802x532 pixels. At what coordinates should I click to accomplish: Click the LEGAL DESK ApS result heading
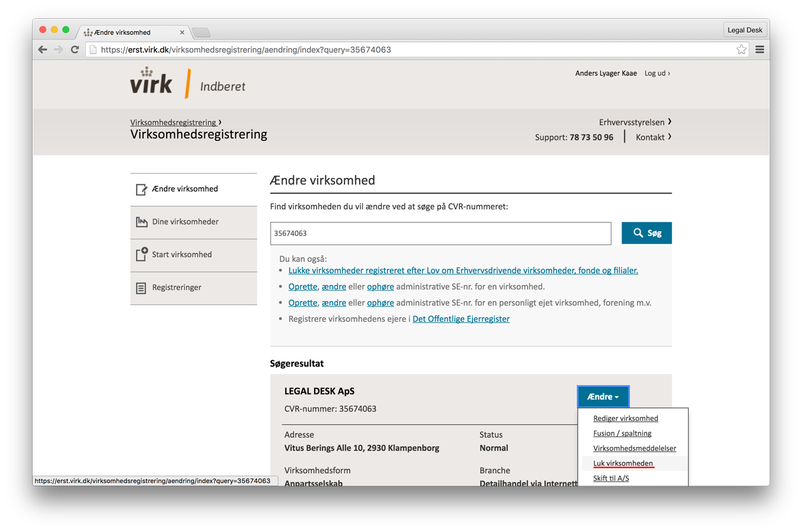[320, 391]
